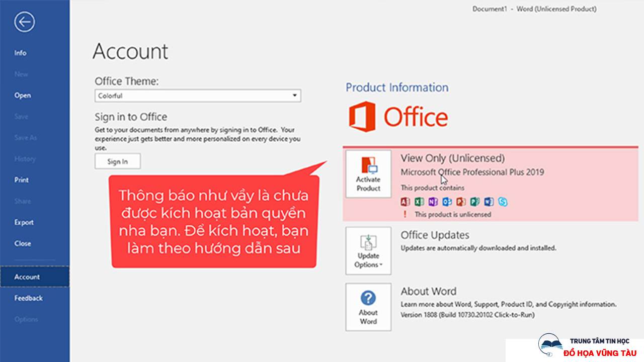Click the red exclamation warning icon
644x362 pixels.
[x=404, y=214]
